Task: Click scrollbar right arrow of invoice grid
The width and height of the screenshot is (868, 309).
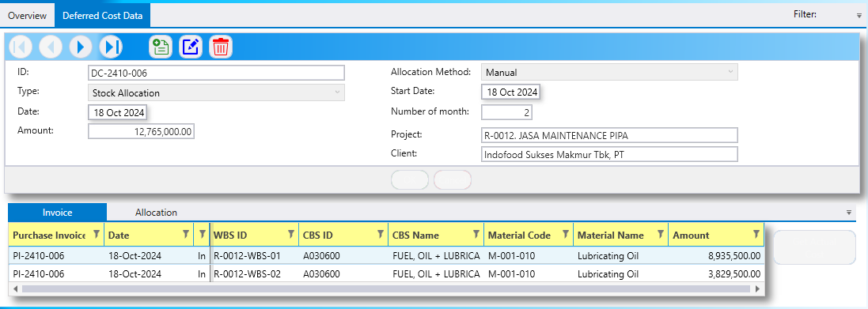Action: click(758, 288)
